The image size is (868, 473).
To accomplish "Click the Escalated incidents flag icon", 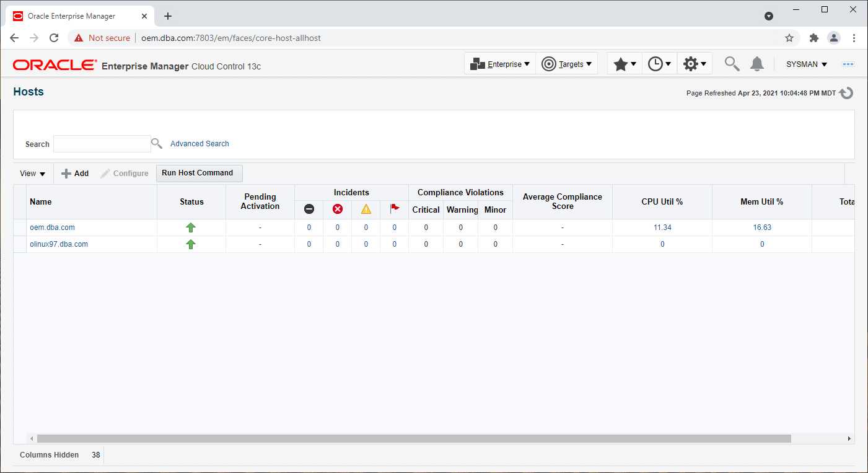I will click(x=395, y=210).
